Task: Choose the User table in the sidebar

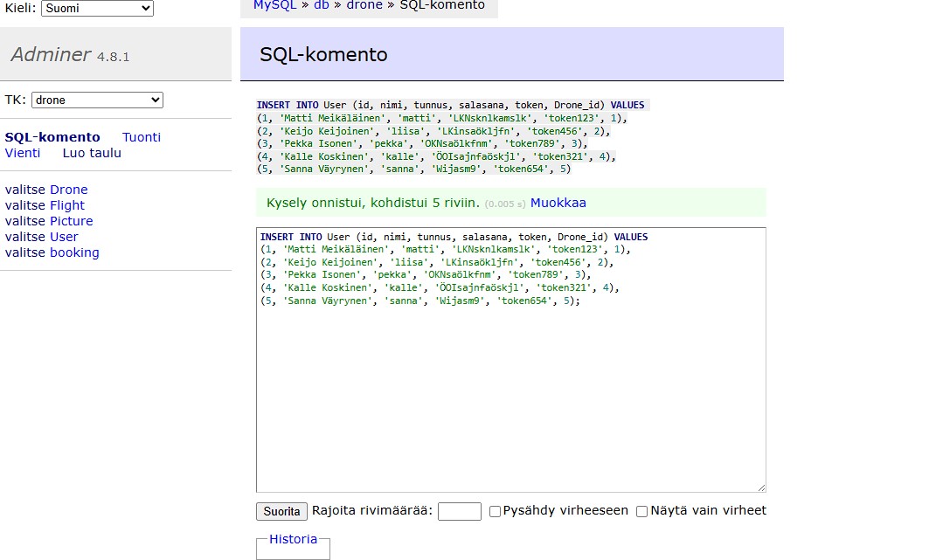Action: coord(64,237)
